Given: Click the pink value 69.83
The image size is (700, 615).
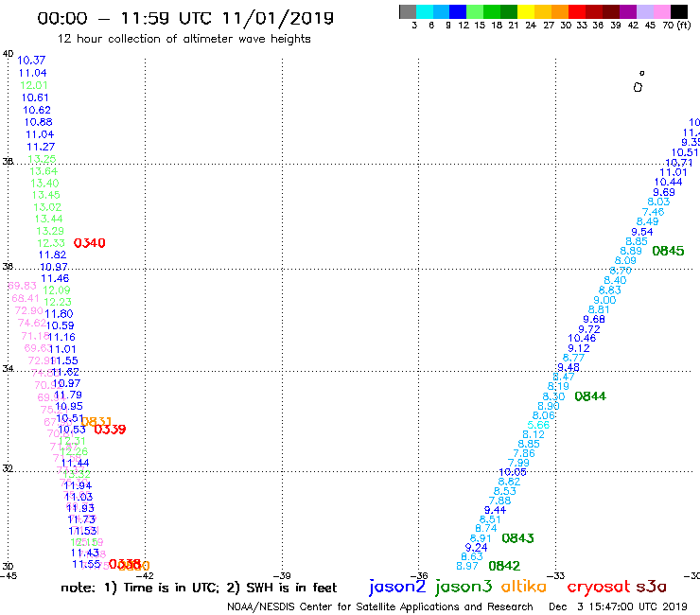Looking at the screenshot, I should 23,286.
